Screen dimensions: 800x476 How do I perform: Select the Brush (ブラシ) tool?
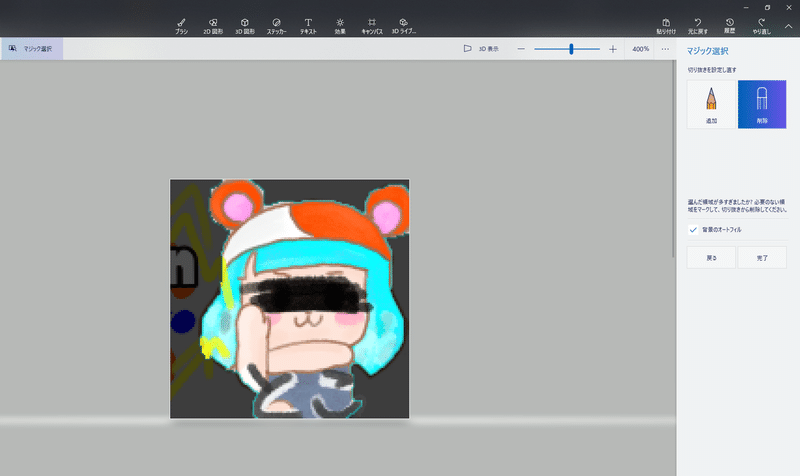[181, 26]
